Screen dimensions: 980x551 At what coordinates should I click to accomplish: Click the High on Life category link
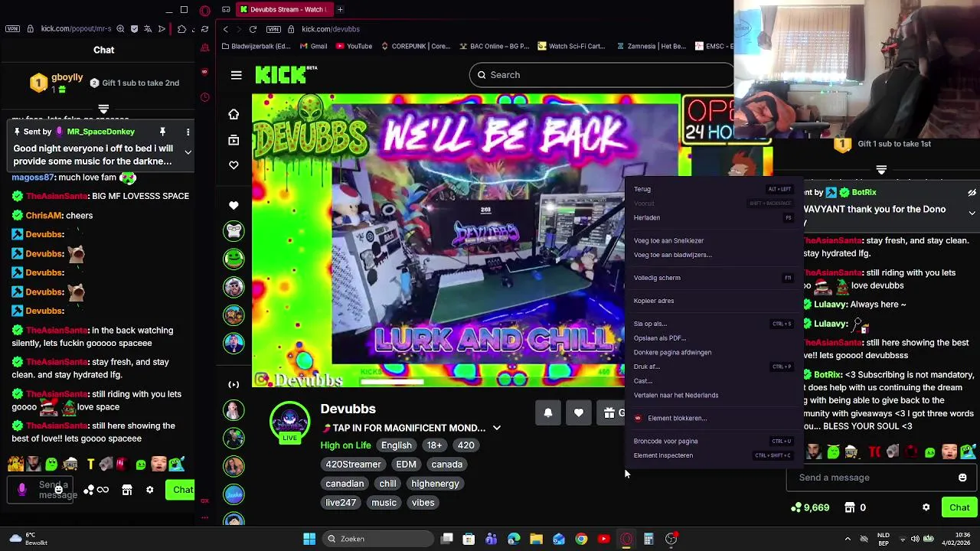[345, 445]
